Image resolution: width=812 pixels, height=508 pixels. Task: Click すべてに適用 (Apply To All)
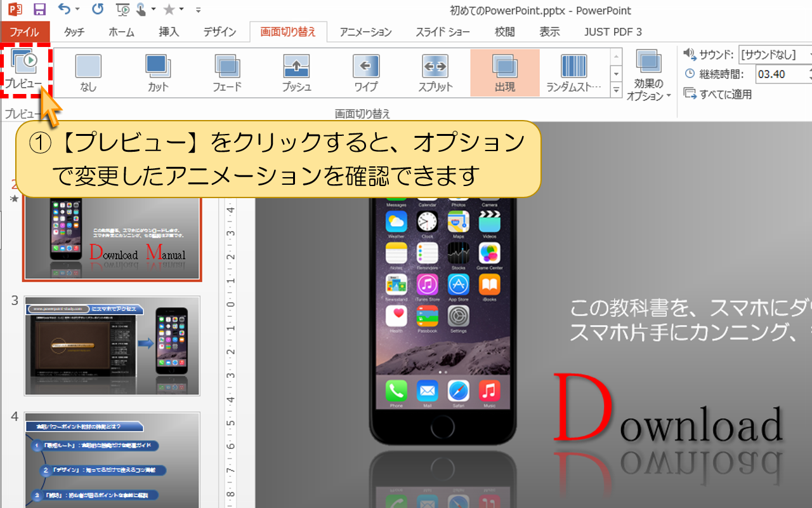[x=717, y=94]
